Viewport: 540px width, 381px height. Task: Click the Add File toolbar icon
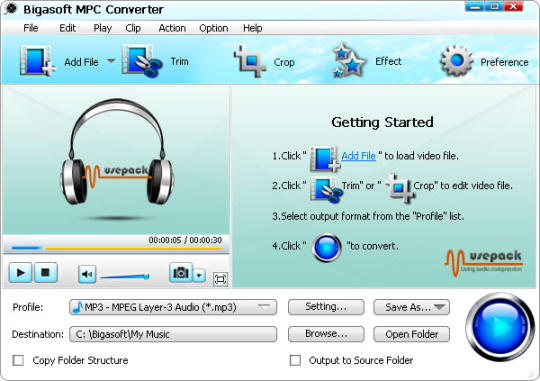coord(38,61)
